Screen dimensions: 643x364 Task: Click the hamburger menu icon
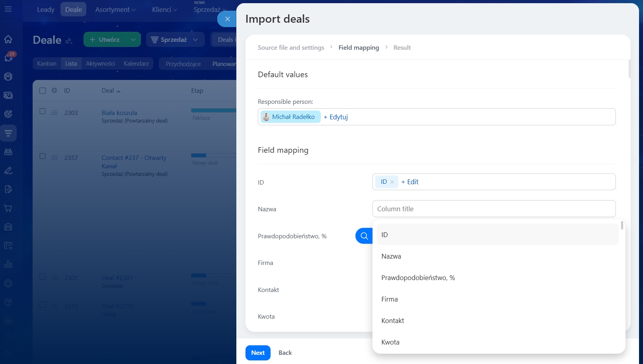tap(8, 9)
